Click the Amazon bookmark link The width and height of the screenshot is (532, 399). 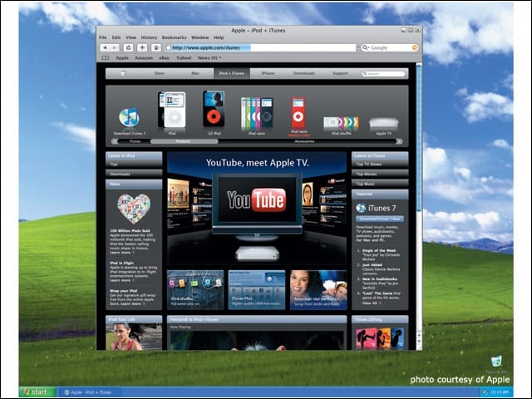(x=144, y=58)
